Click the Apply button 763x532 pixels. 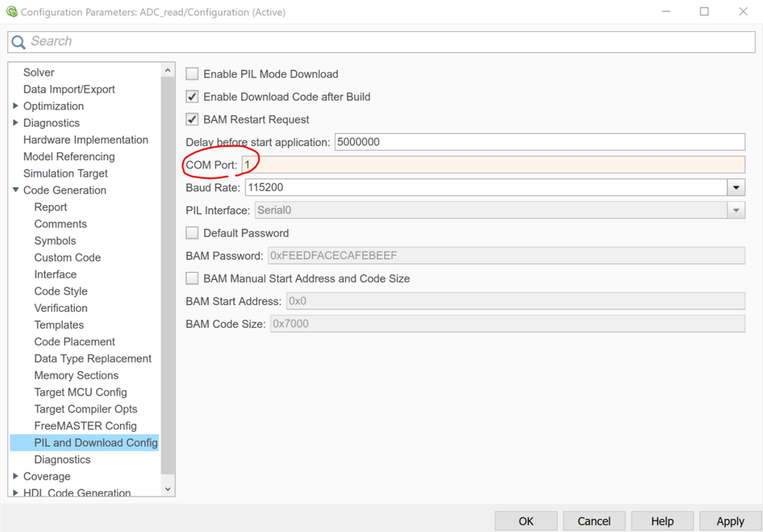pyautogui.click(x=730, y=521)
